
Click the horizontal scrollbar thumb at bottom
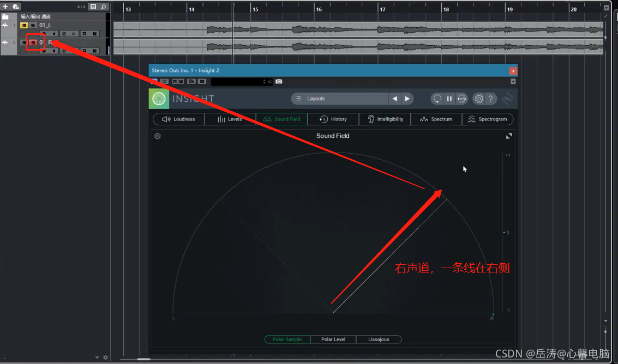(x=143, y=359)
